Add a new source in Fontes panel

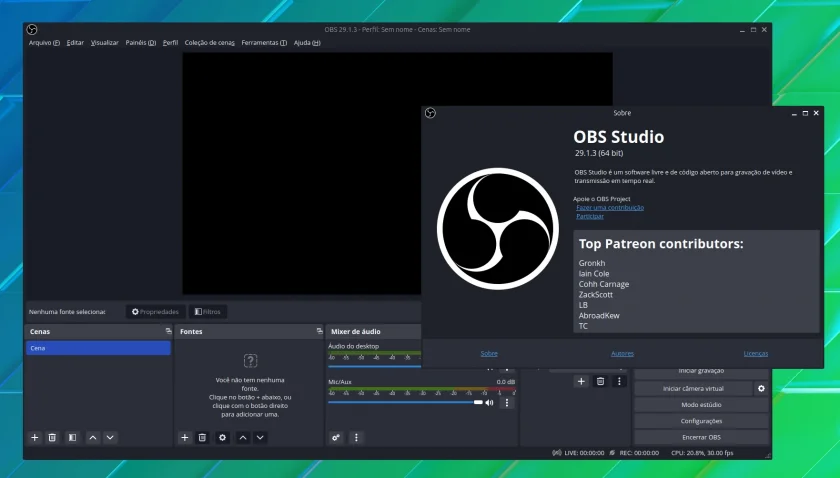click(185, 438)
